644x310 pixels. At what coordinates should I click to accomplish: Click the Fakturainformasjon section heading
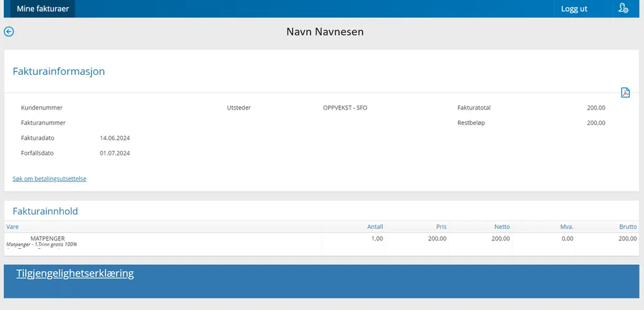tap(59, 72)
